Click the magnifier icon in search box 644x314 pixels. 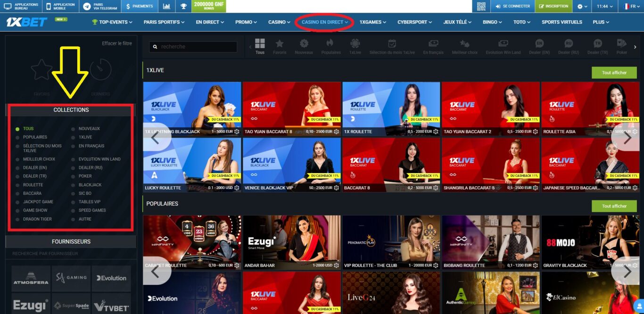155,47
